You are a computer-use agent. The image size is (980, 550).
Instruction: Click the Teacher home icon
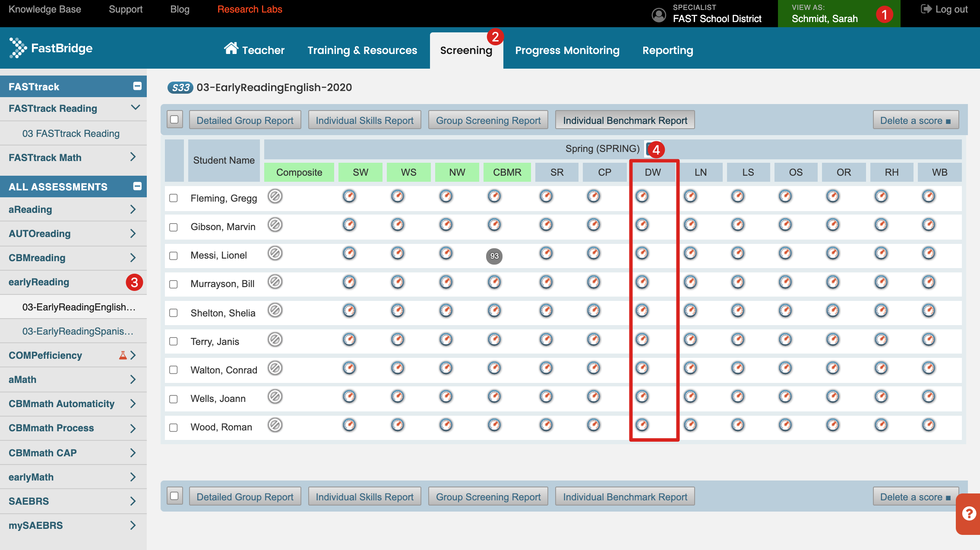[231, 48]
